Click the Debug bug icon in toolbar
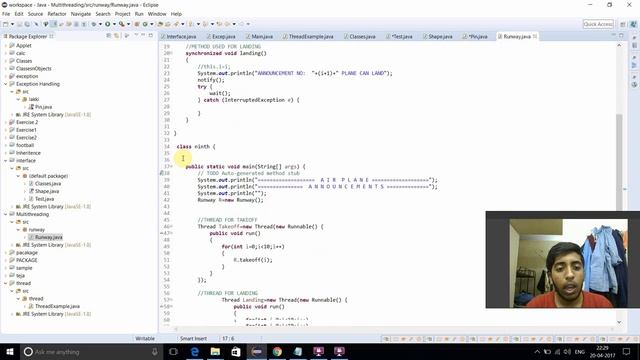This screenshot has height=360, width=640. coord(93,24)
